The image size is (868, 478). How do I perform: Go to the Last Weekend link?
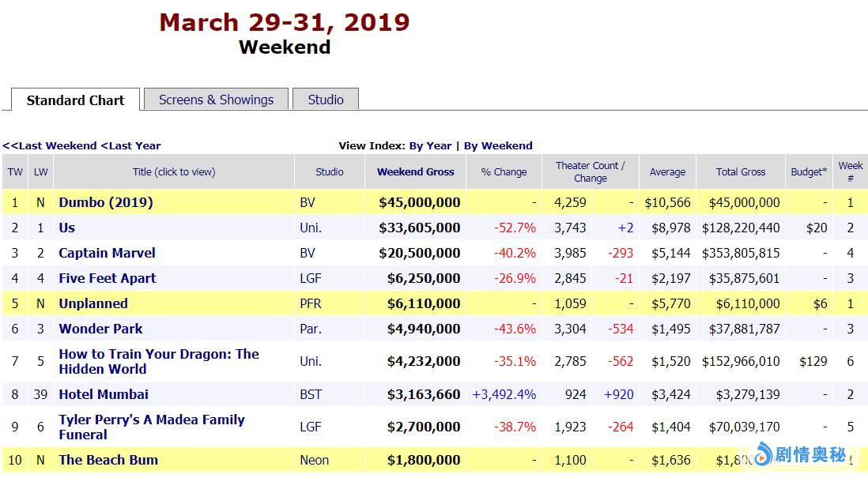50,145
